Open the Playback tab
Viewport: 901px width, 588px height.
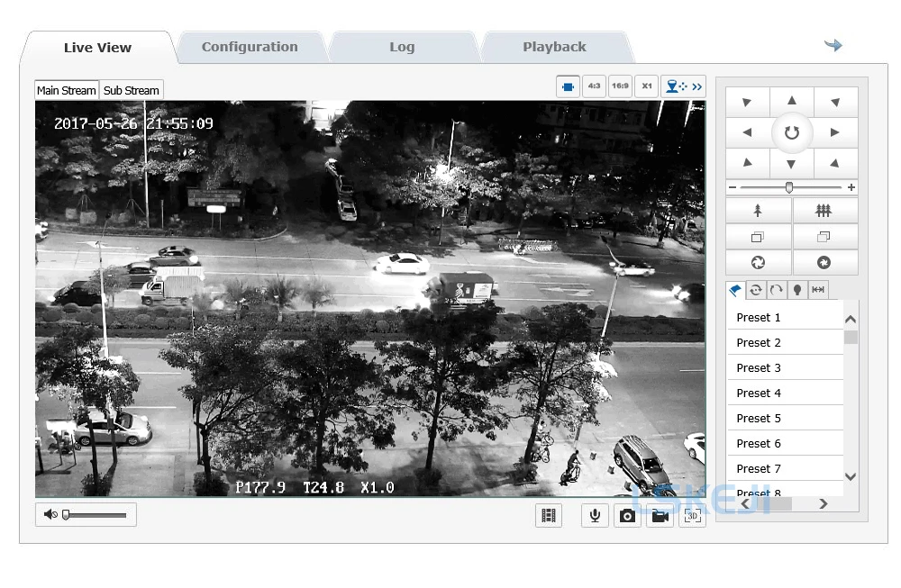click(554, 47)
